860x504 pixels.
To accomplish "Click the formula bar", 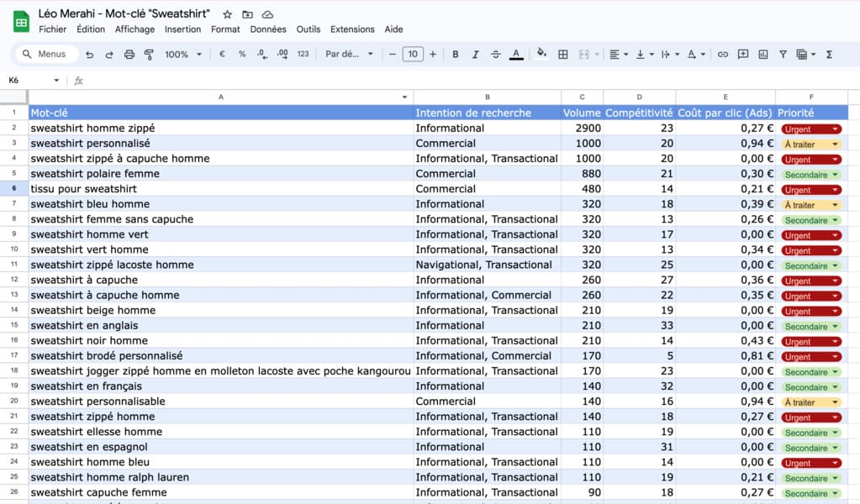I will 472,81.
